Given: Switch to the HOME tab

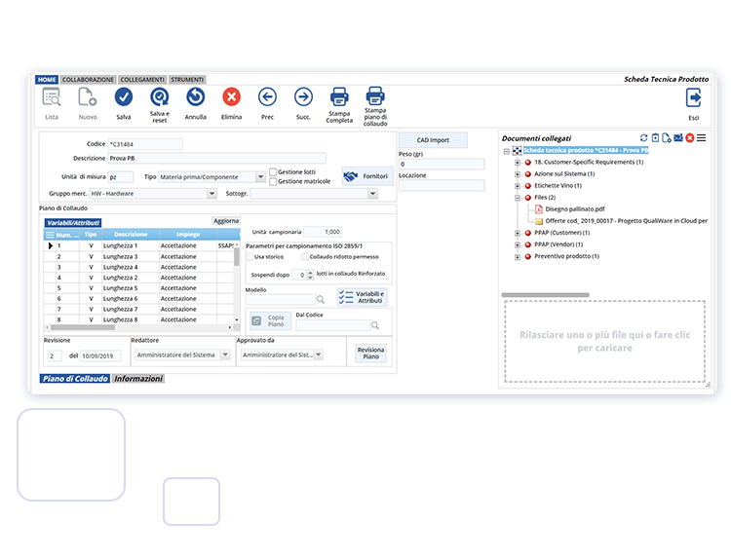Looking at the screenshot, I should pos(47,80).
